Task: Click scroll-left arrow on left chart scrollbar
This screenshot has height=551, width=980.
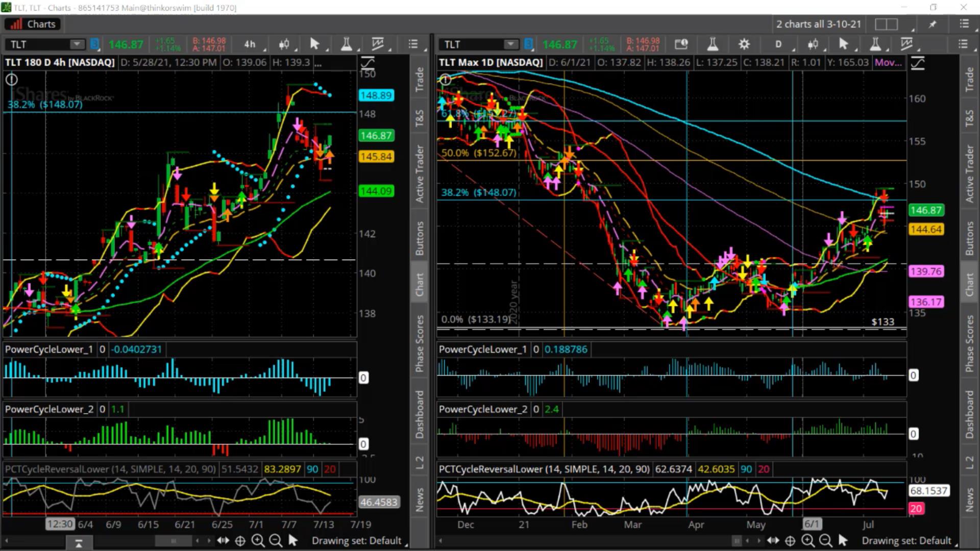Action: click(7, 541)
